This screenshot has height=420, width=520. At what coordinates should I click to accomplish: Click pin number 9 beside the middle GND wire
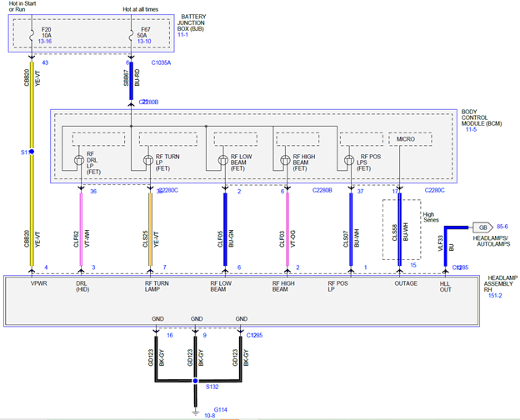tap(205, 335)
